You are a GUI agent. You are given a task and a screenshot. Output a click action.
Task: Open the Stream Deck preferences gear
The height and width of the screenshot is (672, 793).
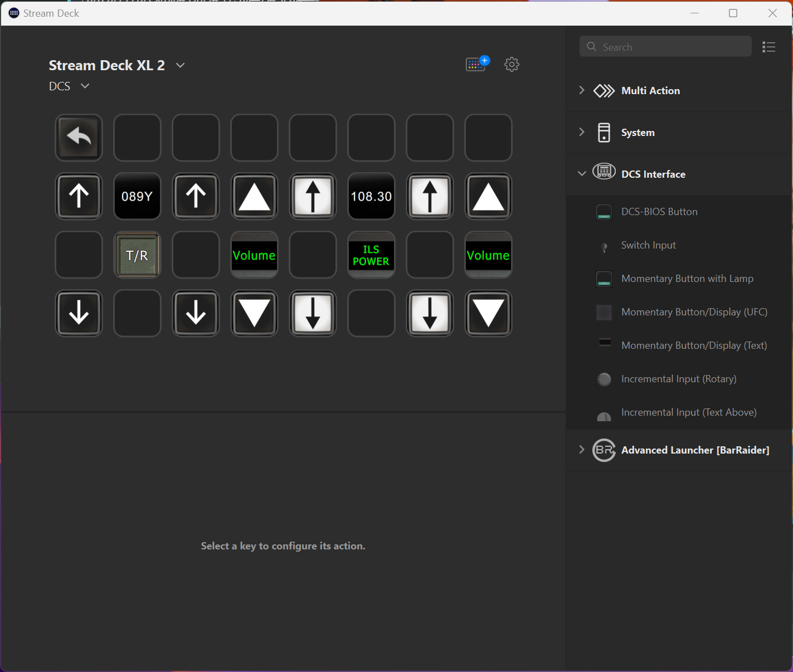coord(512,65)
